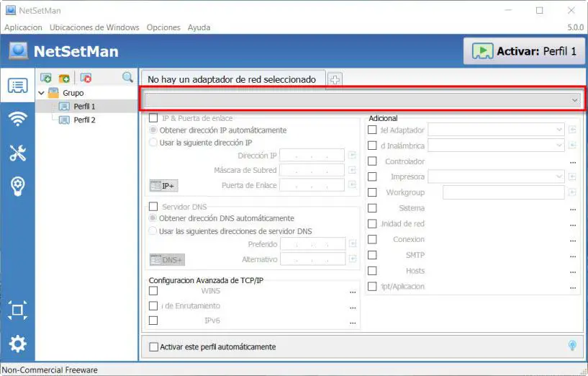The image size is (588, 376).
Task: Click get-current icon next to Preferido DNS
Action: coord(353,243)
